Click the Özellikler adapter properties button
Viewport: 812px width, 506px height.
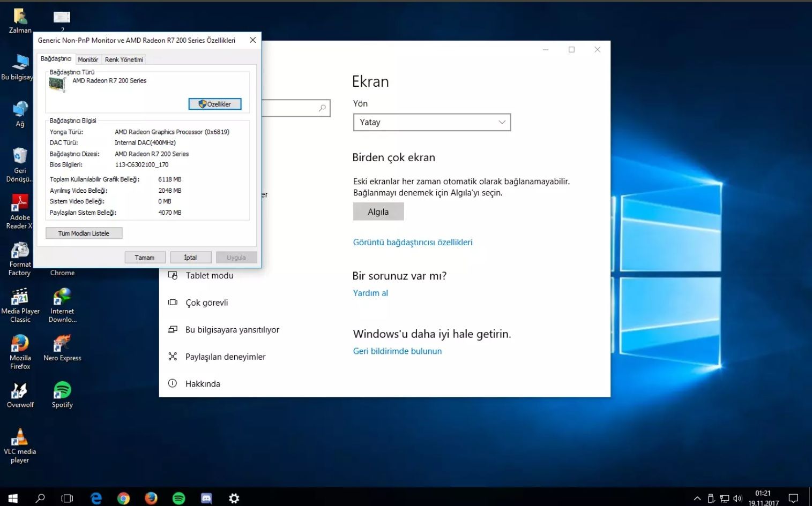pos(215,104)
